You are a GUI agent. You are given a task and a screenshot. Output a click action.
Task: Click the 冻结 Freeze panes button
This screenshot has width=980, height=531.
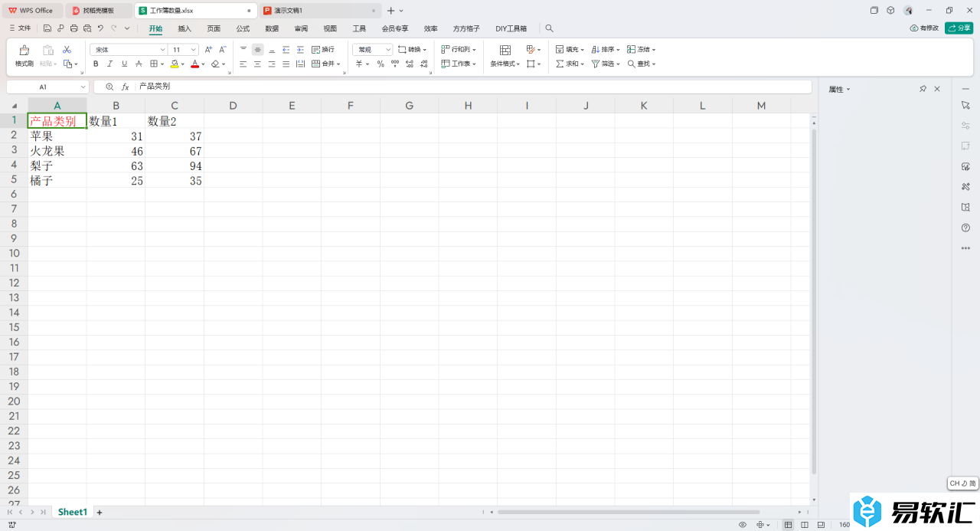point(642,49)
